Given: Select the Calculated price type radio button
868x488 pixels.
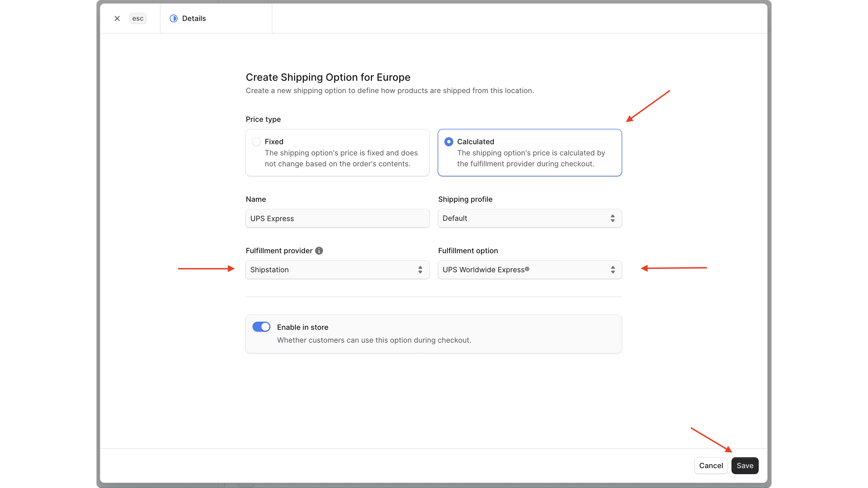Looking at the screenshot, I should 449,141.
